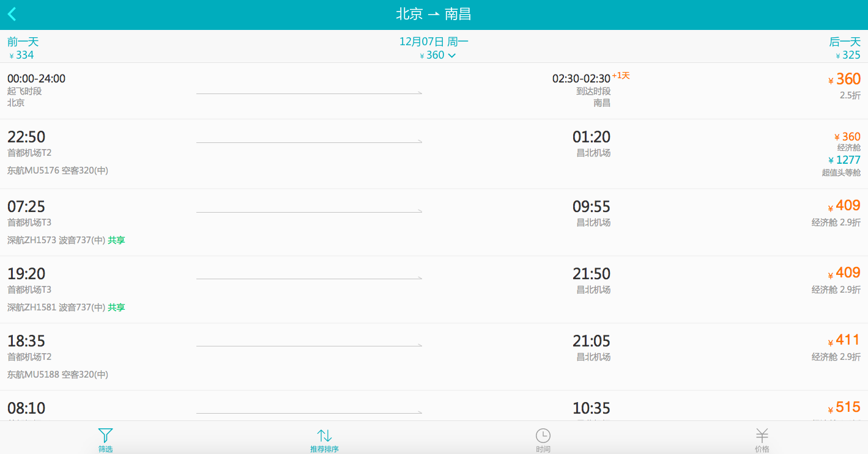Choose the ¥1277 discounted first class fare
The height and width of the screenshot is (454, 868).
point(846,160)
